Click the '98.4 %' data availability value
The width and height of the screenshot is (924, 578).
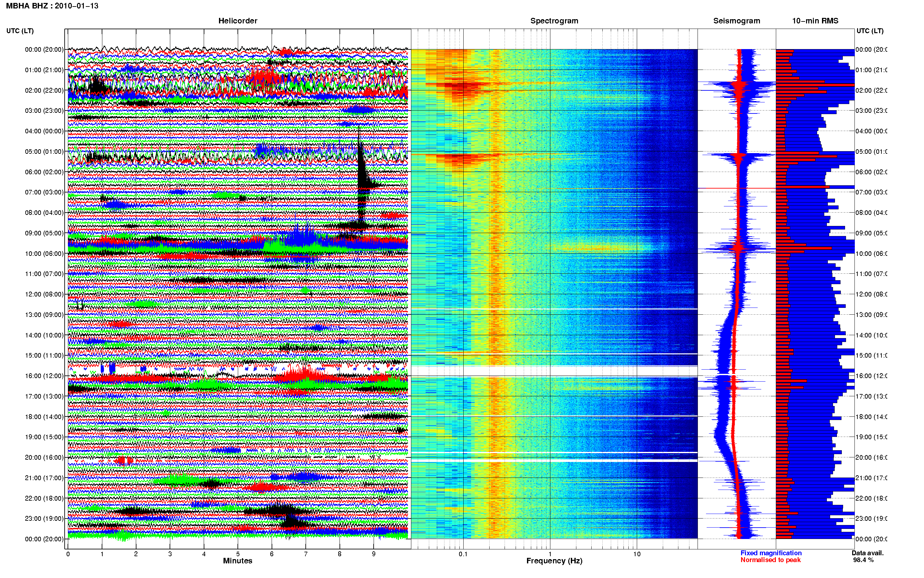tap(863, 560)
